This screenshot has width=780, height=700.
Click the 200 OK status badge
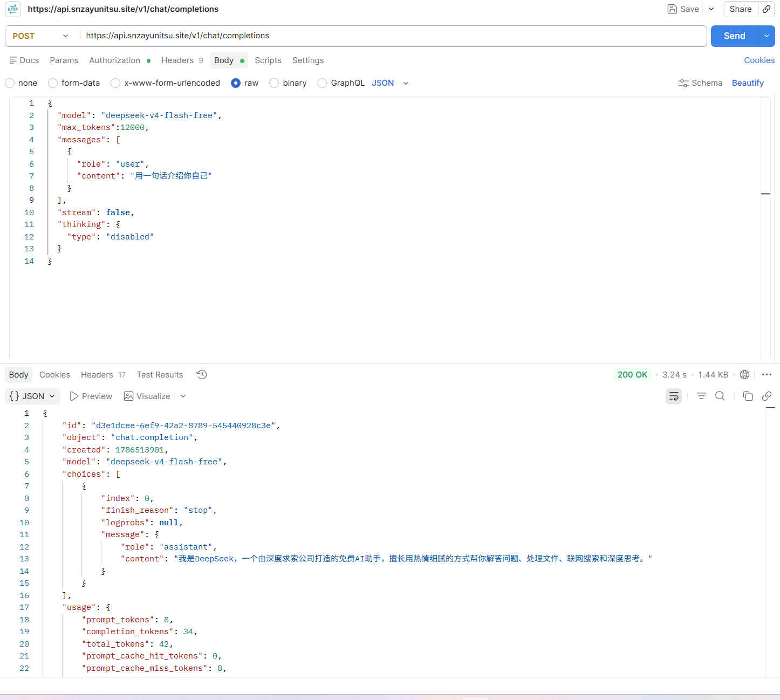click(x=632, y=375)
